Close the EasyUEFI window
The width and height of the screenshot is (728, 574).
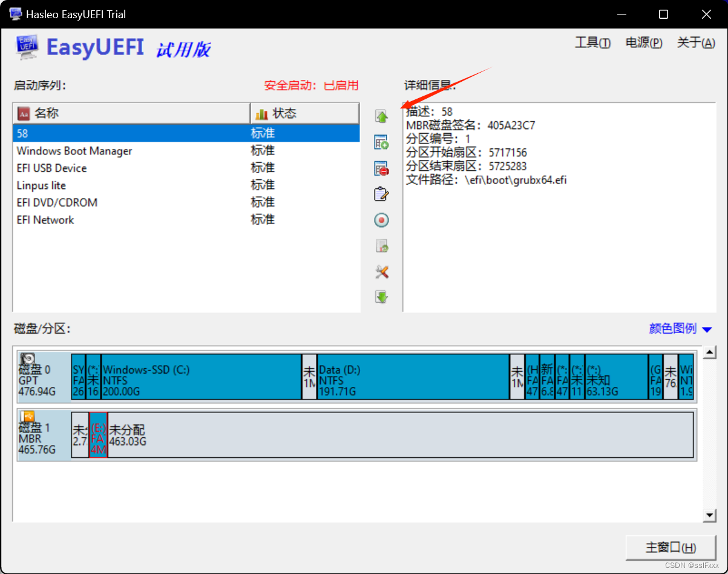click(x=706, y=14)
